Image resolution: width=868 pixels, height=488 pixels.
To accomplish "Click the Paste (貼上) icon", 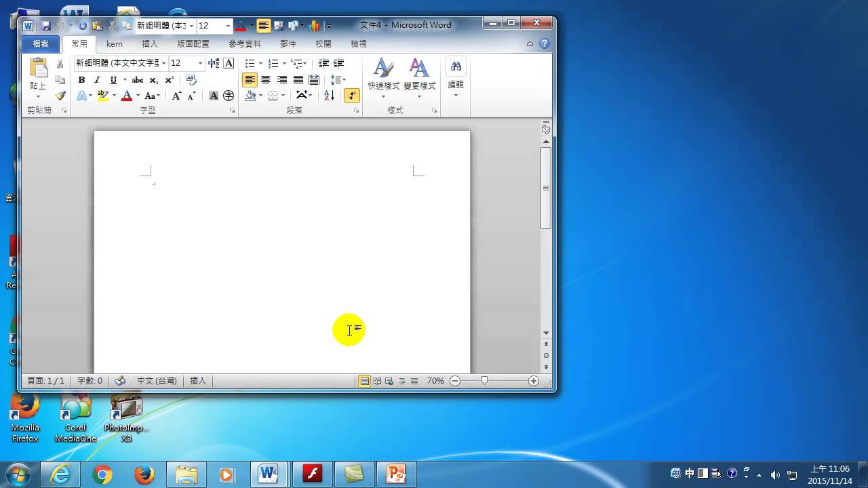I will 38,68.
